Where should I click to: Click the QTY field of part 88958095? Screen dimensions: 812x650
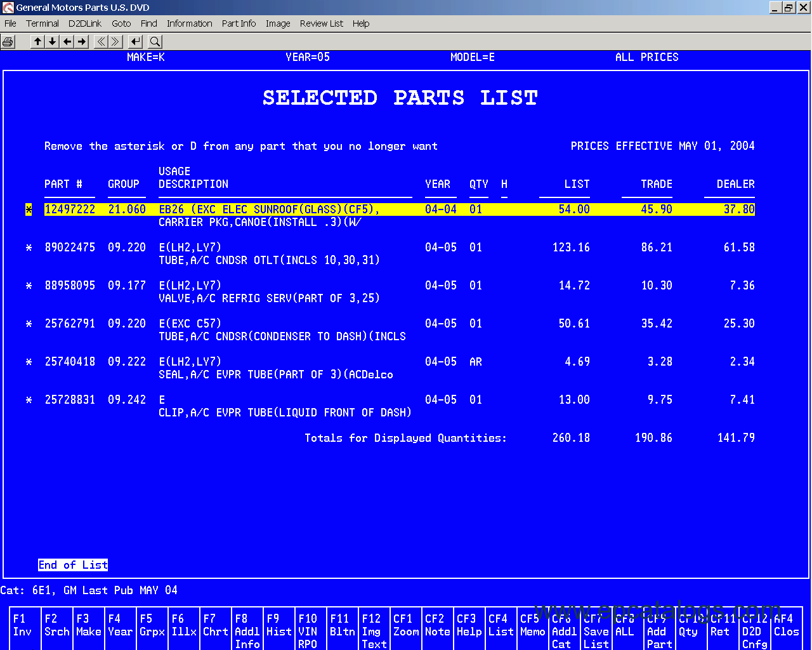coord(476,286)
